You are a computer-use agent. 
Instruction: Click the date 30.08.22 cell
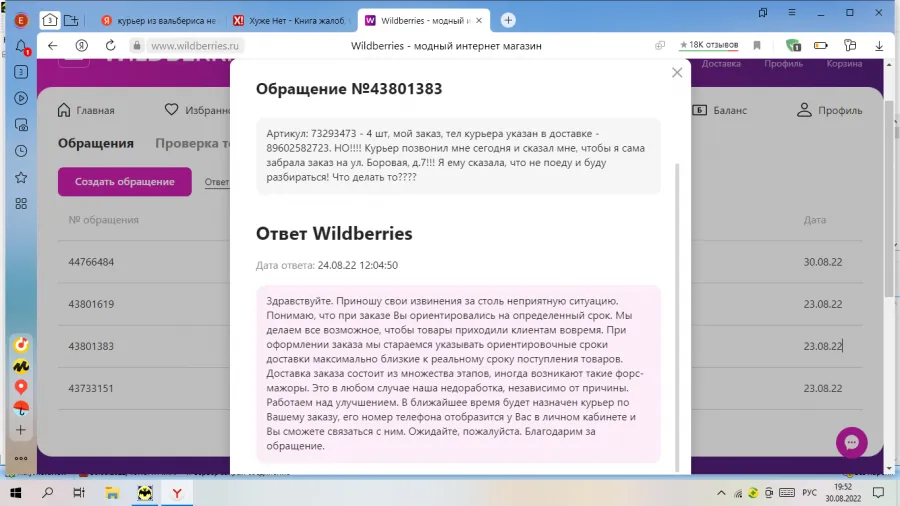pos(823,262)
